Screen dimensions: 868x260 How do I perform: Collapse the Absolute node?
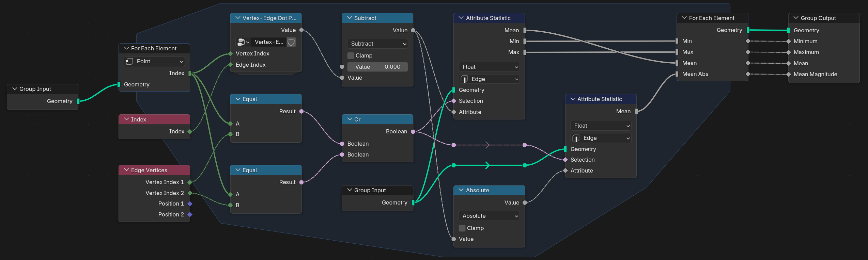pyautogui.click(x=462, y=190)
